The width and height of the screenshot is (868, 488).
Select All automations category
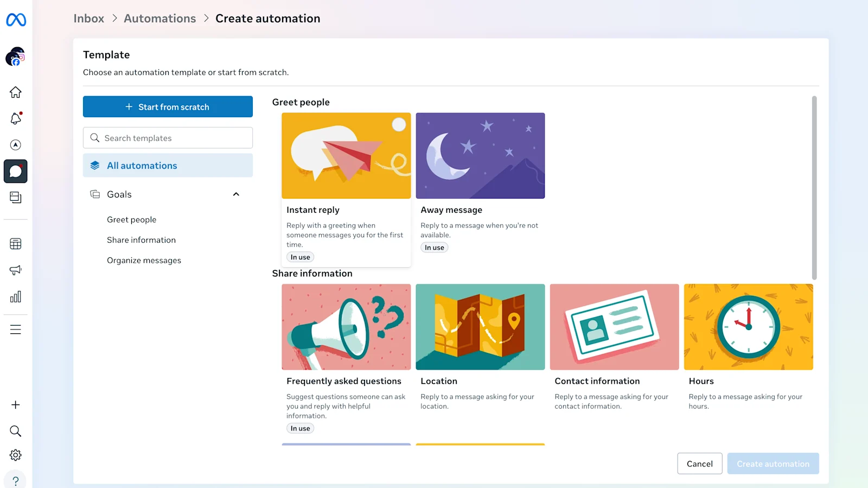click(168, 166)
